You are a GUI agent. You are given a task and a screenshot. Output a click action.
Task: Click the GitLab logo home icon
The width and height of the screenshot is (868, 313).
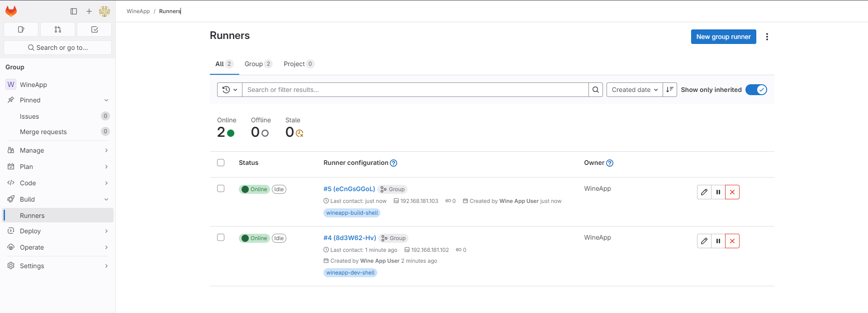[x=11, y=11]
